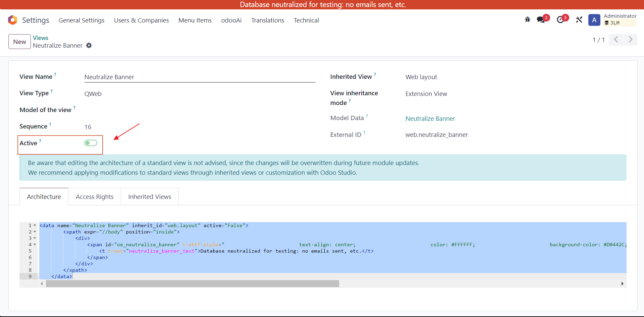Open the odooAi menu

coord(231,20)
